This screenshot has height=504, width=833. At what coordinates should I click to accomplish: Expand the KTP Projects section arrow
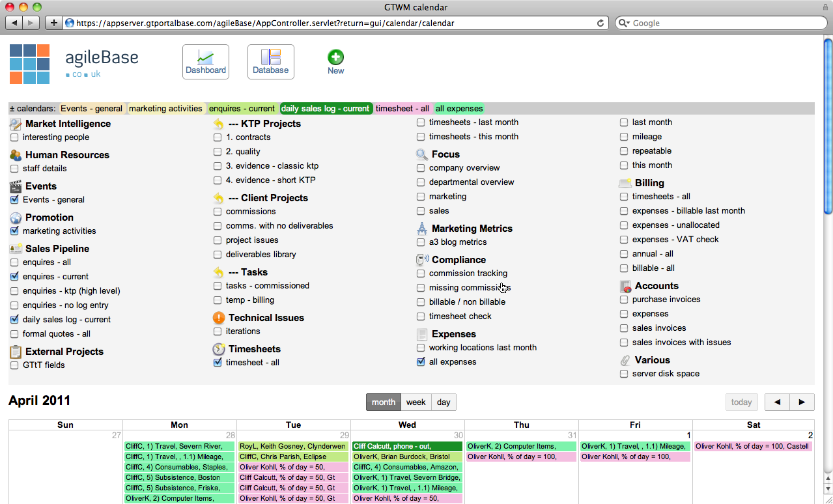coord(219,124)
